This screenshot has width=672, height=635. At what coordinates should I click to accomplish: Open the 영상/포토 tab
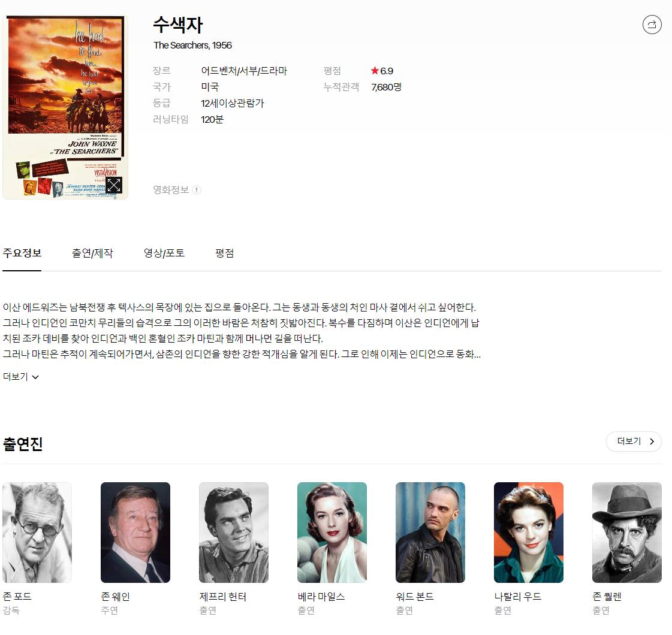click(164, 253)
